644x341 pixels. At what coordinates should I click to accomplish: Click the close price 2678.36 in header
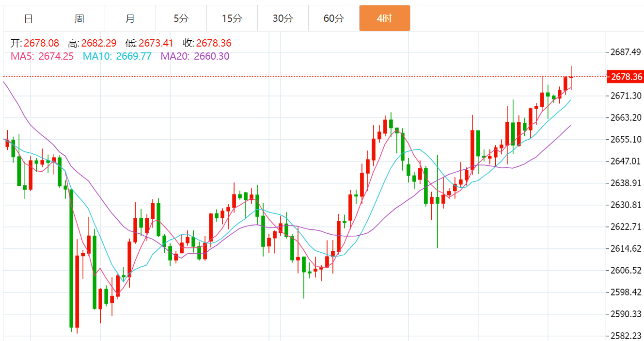(214, 43)
